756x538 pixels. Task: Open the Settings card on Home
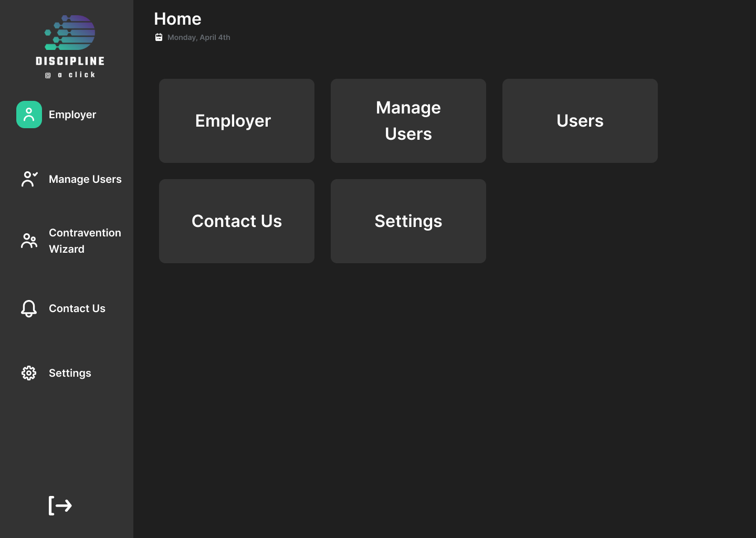point(408,221)
